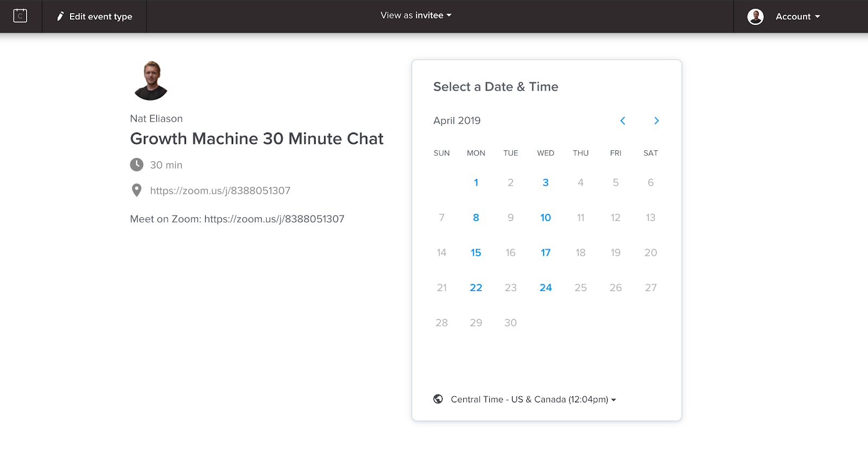Image resolution: width=868 pixels, height=461 pixels.
Task: Open the Edit event type link
Action: click(94, 16)
